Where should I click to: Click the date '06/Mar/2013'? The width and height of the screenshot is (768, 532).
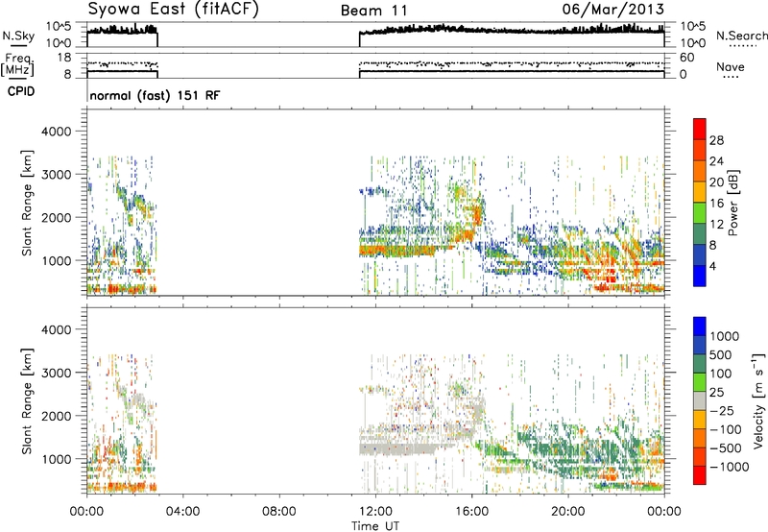tap(613, 9)
